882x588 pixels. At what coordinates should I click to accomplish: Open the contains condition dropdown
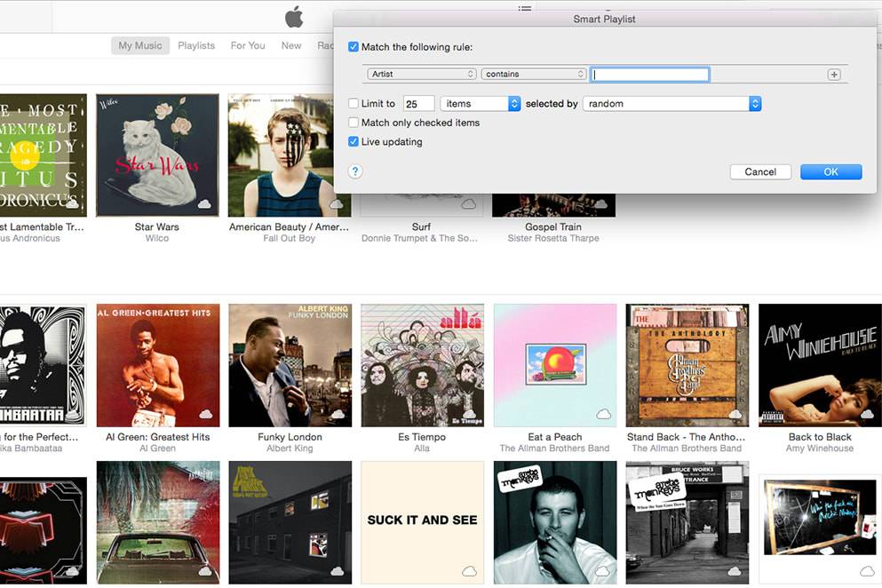534,75
